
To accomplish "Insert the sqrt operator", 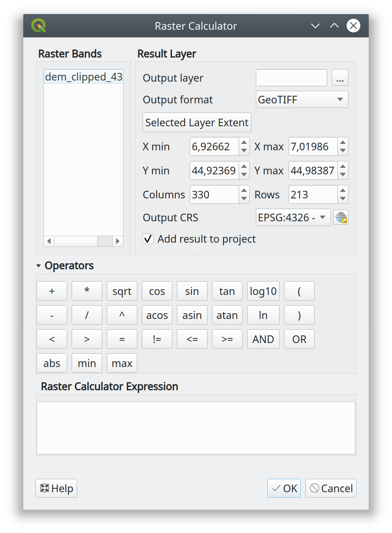I will [x=122, y=291].
